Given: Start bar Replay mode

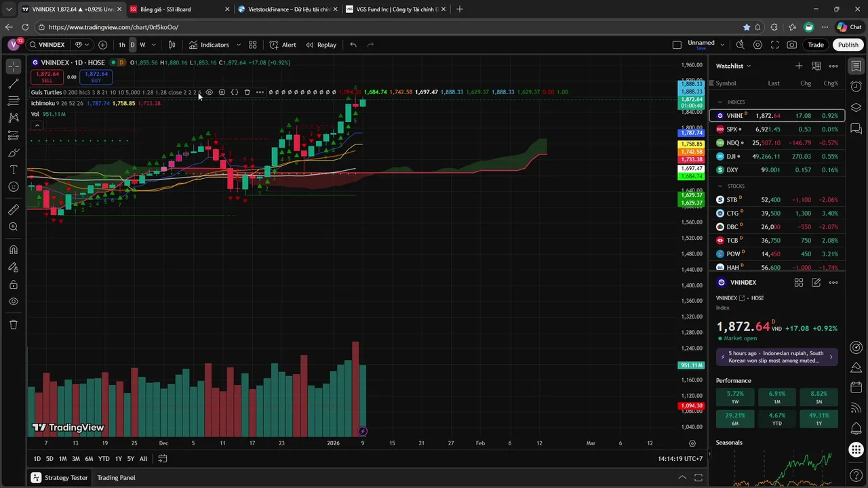Looking at the screenshot, I should coord(321,45).
